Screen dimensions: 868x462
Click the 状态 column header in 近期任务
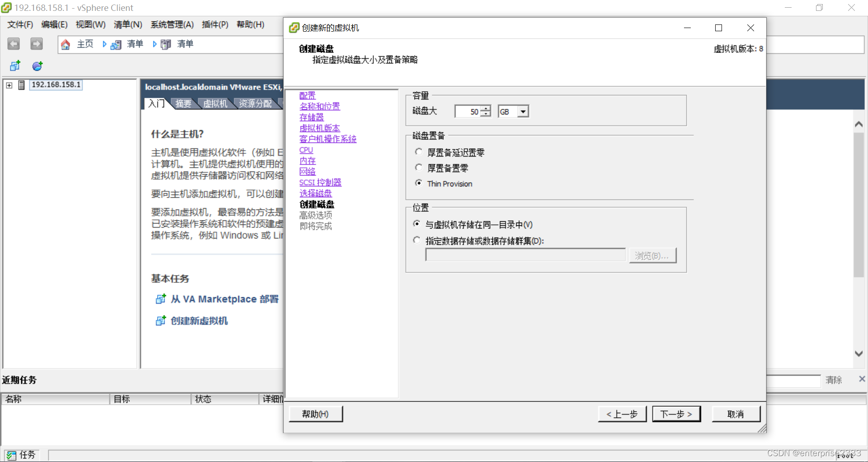[225, 399]
